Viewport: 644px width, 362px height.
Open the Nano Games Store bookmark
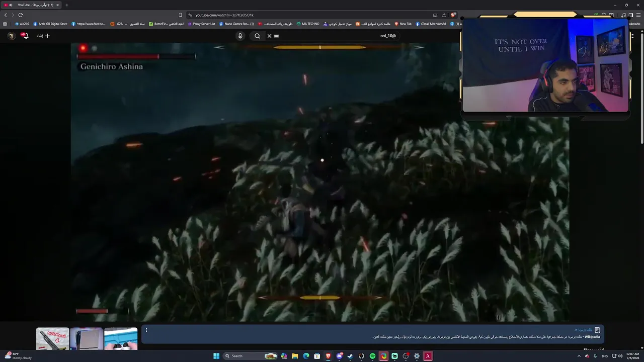236,24
